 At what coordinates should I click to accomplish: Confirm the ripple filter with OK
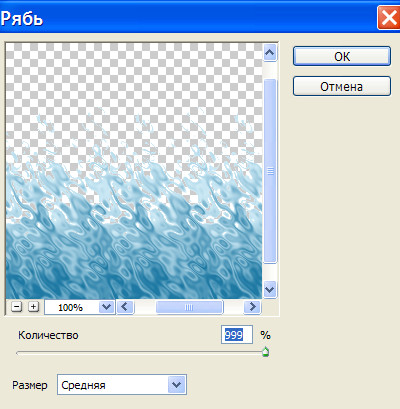pos(342,56)
